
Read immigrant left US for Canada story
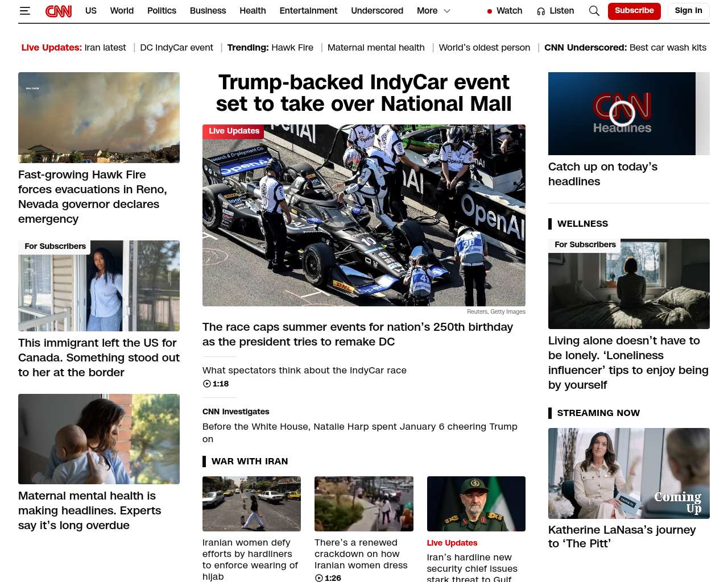click(99, 357)
